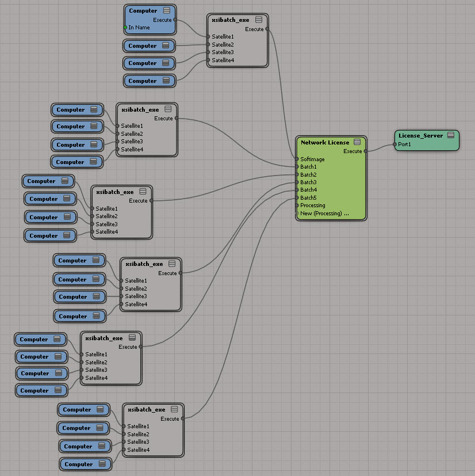The image size is (475, 476).
Task: Select the License_Server node title
Action: point(420,135)
